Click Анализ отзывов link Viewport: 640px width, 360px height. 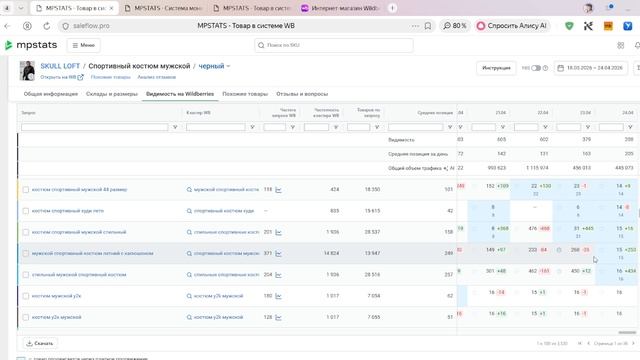coord(156,77)
